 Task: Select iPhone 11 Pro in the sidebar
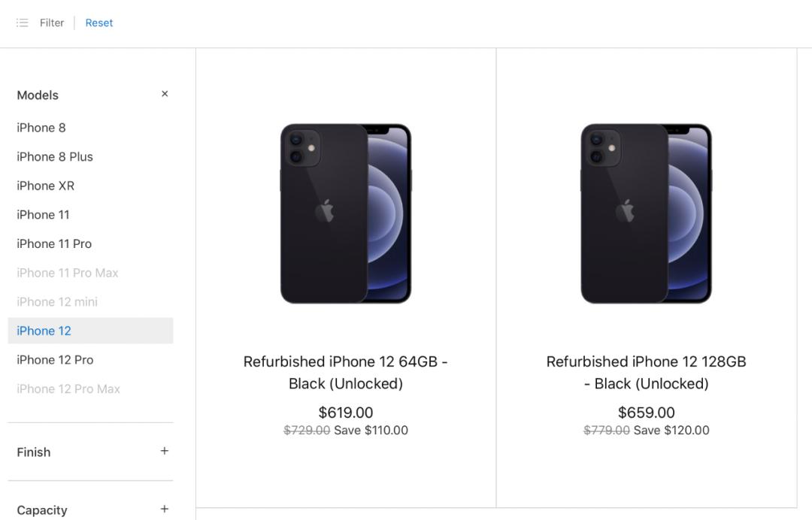click(54, 243)
